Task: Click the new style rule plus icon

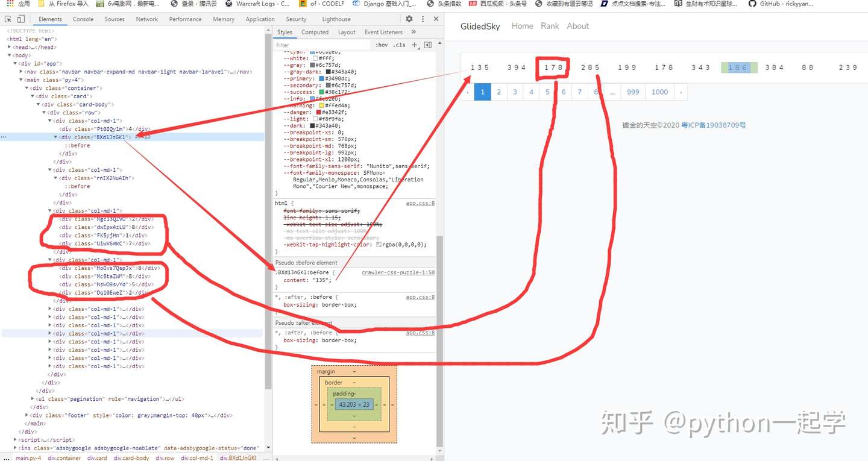Action: [414, 45]
